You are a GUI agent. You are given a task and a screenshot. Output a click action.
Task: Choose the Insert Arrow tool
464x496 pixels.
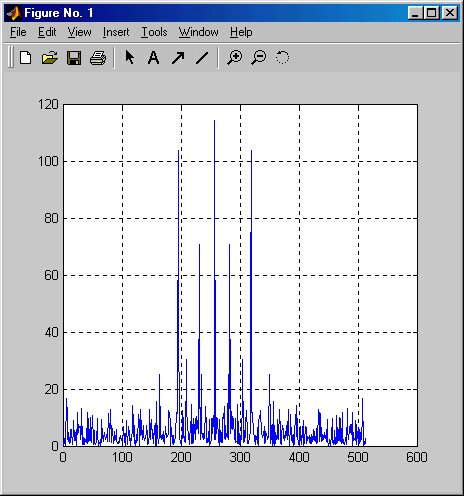[x=178, y=58]
